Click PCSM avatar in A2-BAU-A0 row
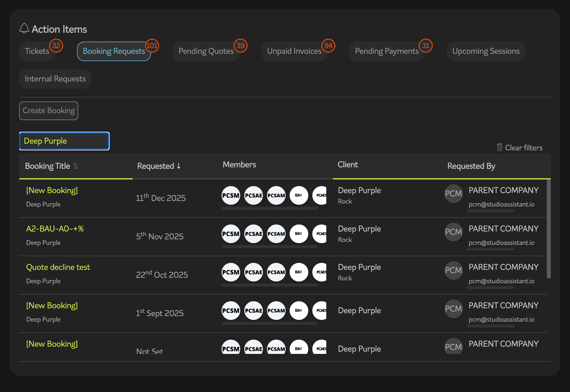This screenshot has height=392, width=570. [x=231, y=234]
